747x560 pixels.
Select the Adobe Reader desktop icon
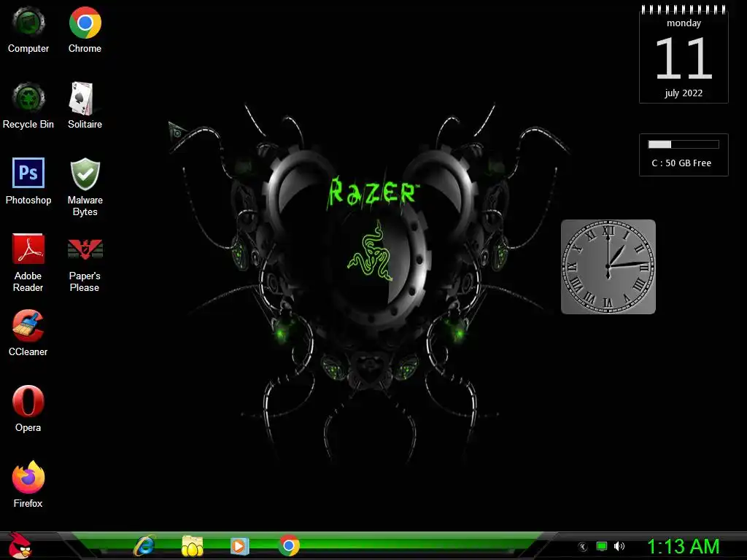point(28,262)
